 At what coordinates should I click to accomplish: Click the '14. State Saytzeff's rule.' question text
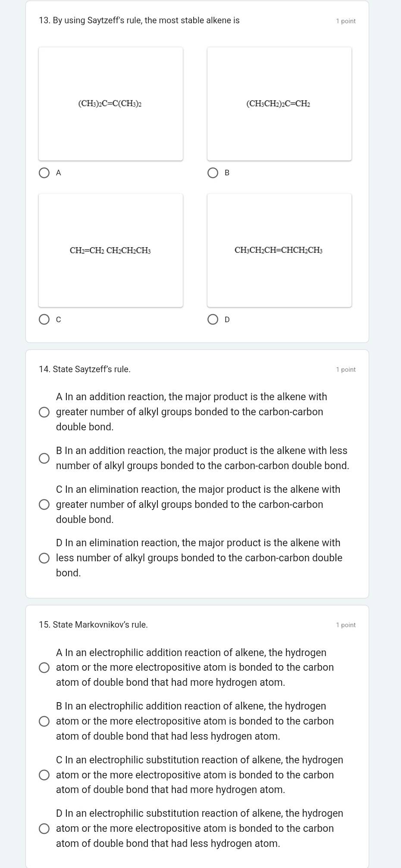[x=85, y=369]
